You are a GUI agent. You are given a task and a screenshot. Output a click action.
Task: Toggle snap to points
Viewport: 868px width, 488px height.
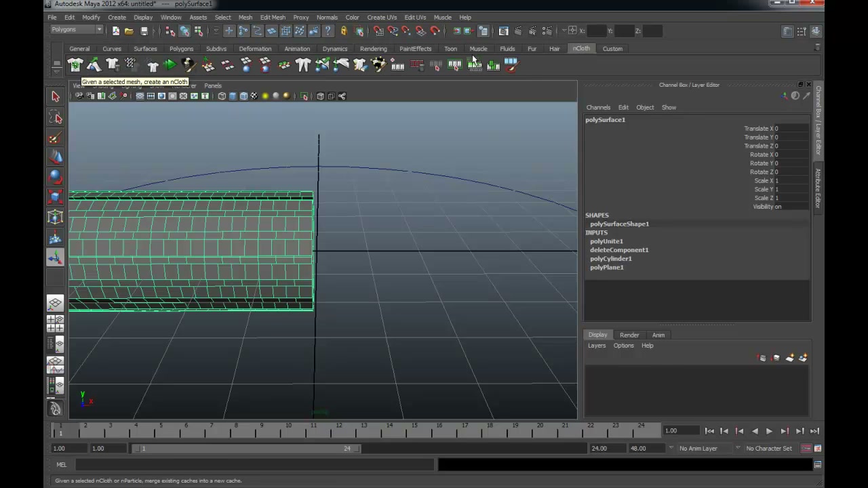pyautogui.click(x=406, y=30)
